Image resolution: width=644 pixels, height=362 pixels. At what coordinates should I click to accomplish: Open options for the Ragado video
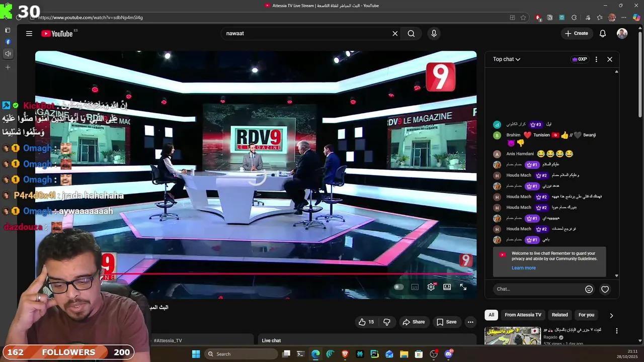click(617, 331)
